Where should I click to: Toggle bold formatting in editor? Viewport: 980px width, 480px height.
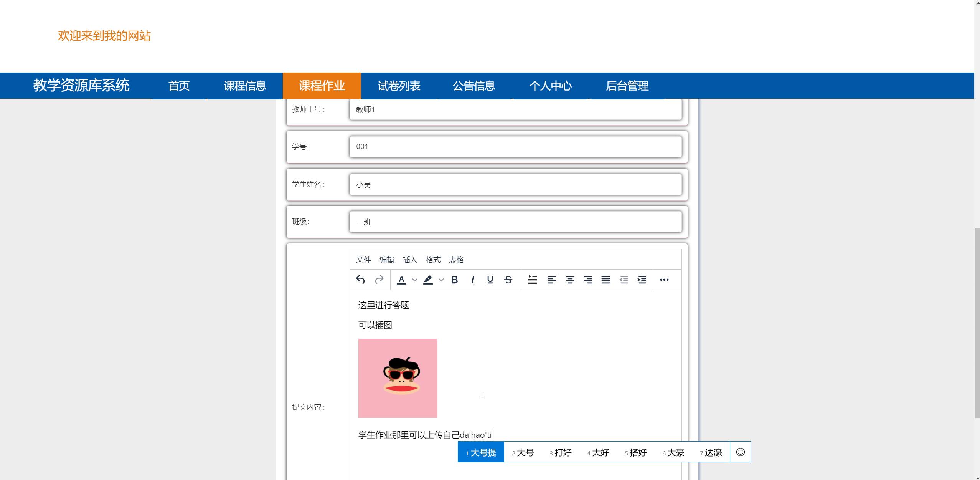click(454, 280)
